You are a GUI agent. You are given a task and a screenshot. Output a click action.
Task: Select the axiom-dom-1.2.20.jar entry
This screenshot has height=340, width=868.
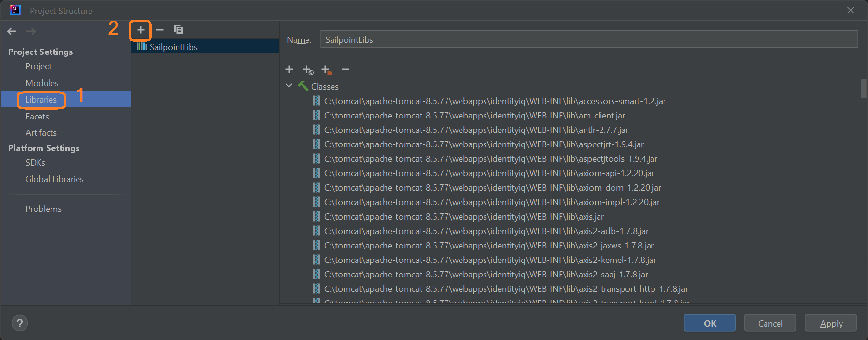click(493, 188)
